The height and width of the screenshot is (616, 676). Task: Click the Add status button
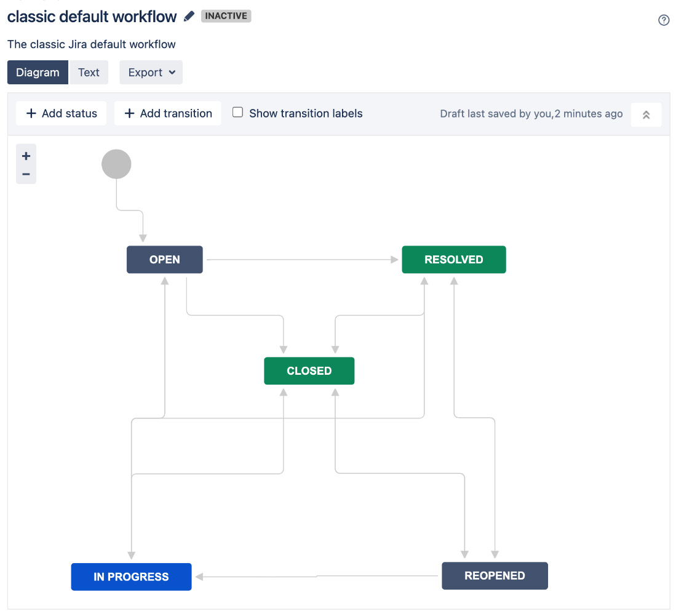pos(62,113)
